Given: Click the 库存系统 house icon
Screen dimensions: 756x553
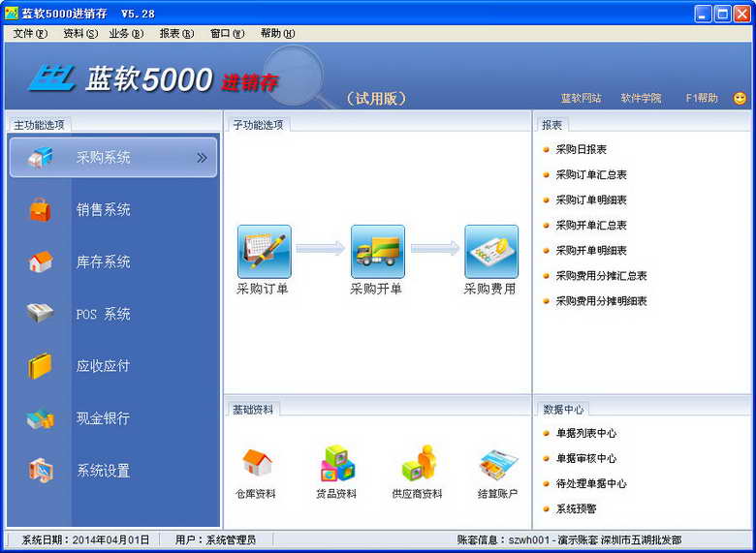Looking at the screenshot, I should pos(40,261).
